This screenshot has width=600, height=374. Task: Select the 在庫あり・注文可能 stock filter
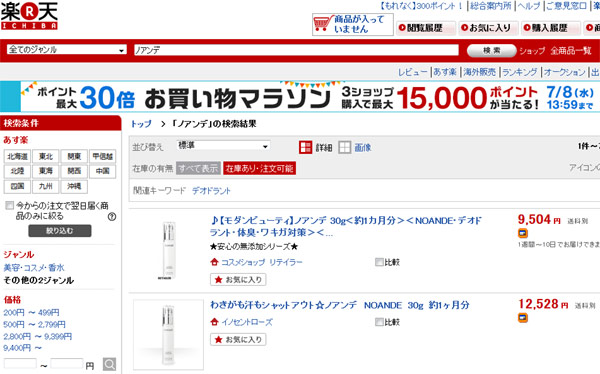click(259, 168)
